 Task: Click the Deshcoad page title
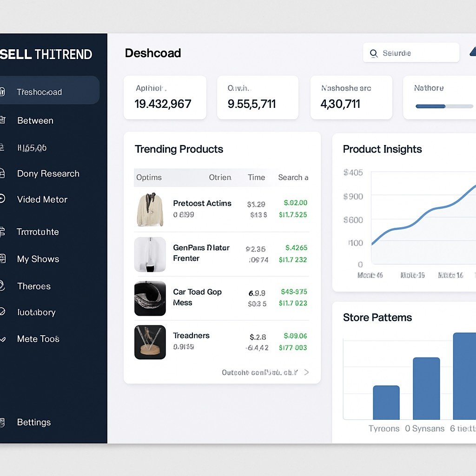pos(153,53)
